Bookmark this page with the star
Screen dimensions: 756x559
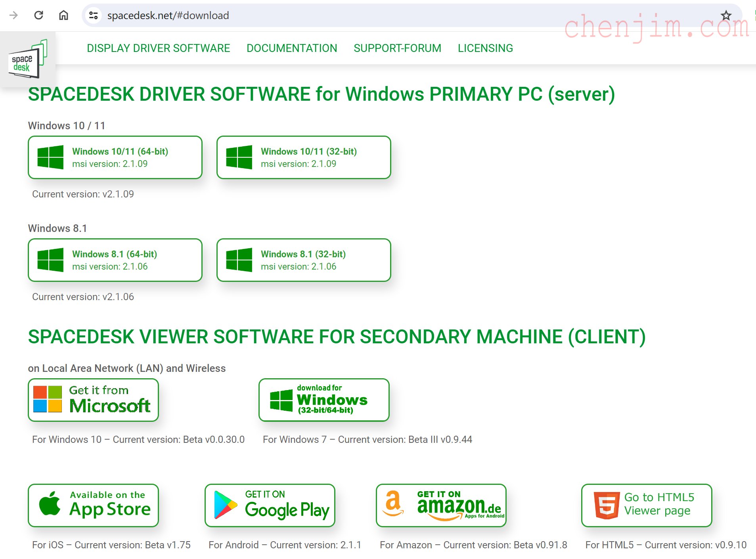coord(726,15)
